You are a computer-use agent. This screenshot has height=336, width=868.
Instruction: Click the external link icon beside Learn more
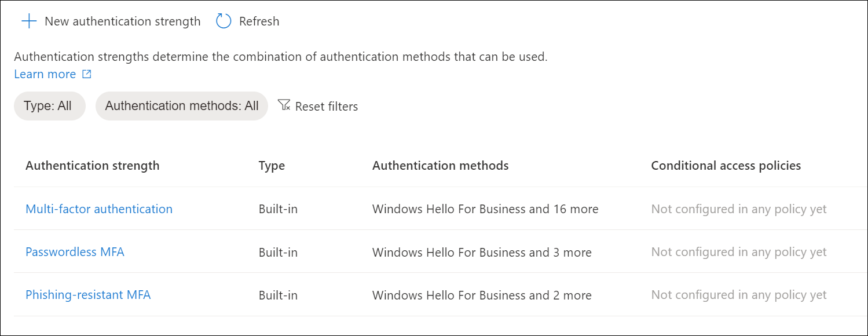87,75
